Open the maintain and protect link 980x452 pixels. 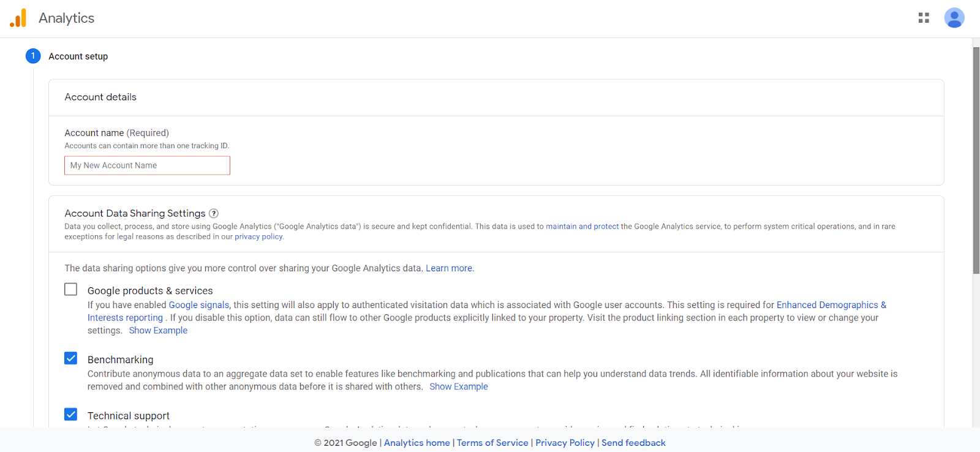(582, 227)
